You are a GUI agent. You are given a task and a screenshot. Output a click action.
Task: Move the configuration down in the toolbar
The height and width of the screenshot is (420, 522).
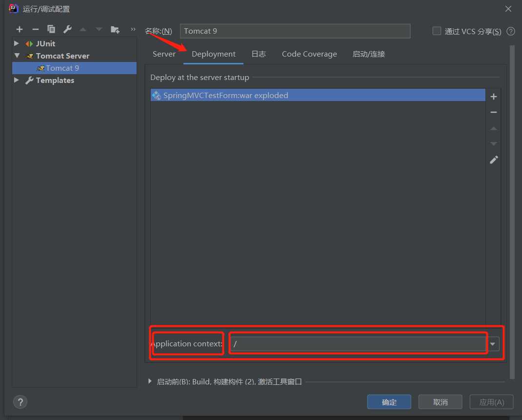pos(99,30)
